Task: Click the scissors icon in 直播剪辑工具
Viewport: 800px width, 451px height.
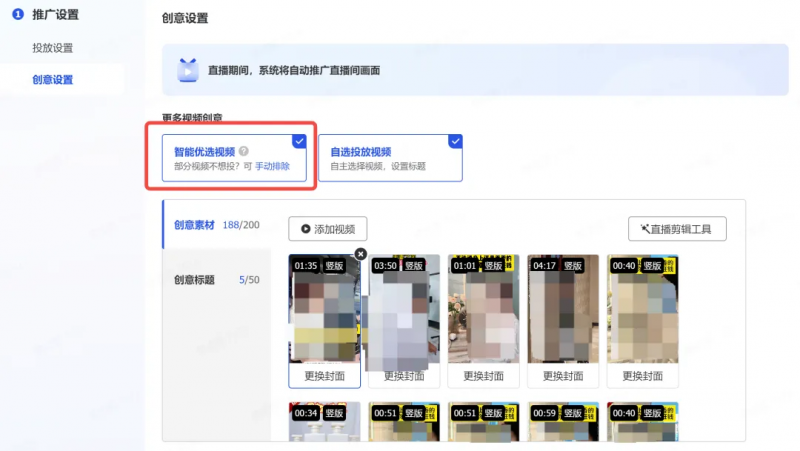Action: (645, 229)
